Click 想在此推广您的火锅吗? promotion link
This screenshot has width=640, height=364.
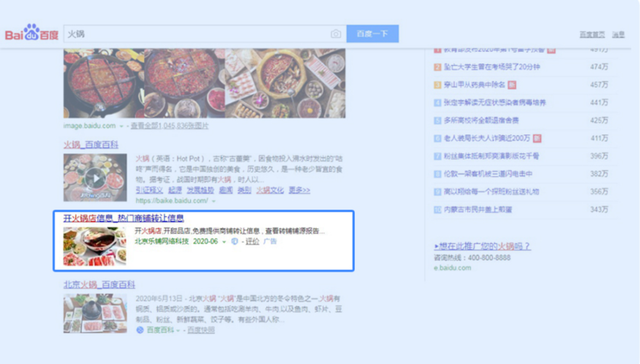click(x=482, y=246)
